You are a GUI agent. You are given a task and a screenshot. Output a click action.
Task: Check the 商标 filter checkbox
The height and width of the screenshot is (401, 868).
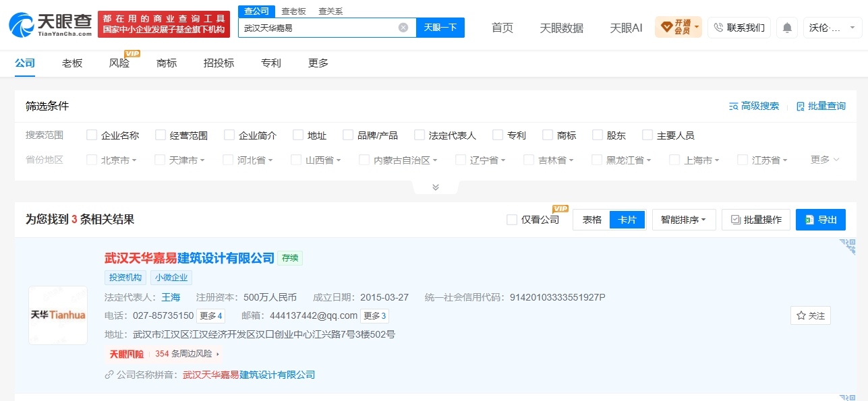click(548, 135)
